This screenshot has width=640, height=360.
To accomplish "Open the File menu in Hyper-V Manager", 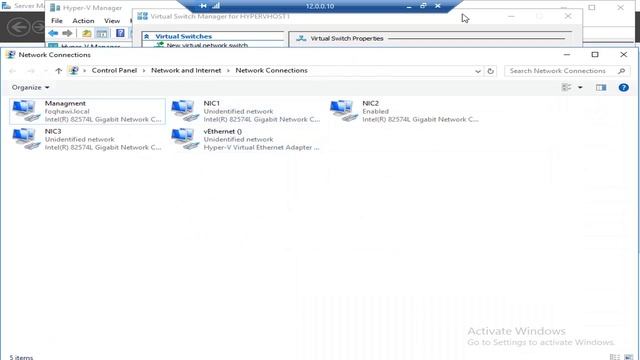I will click(57, 21).
